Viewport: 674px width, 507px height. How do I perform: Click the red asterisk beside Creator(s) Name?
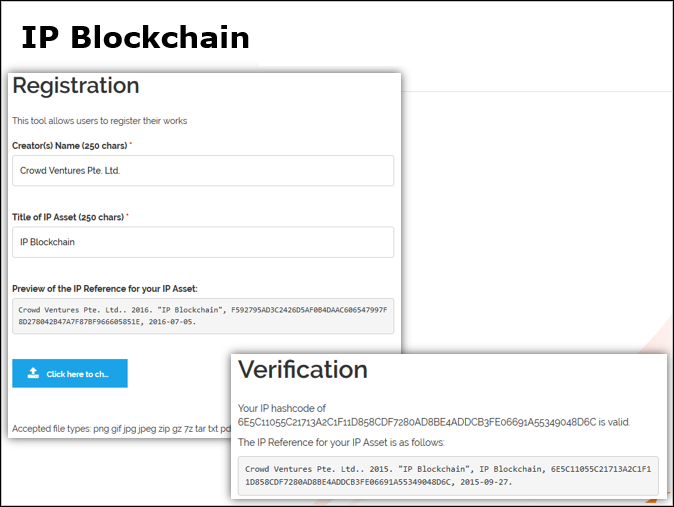pyautogui.click(x=131, y=145)
